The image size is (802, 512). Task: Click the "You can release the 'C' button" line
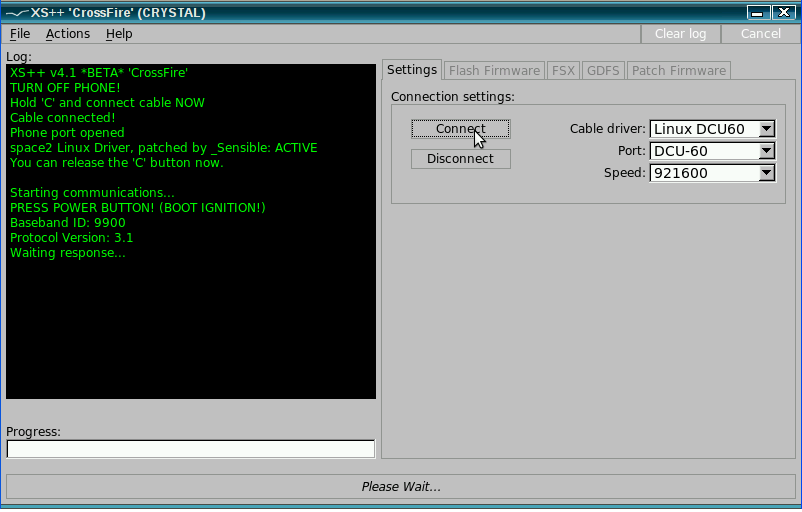coord(117,163)
